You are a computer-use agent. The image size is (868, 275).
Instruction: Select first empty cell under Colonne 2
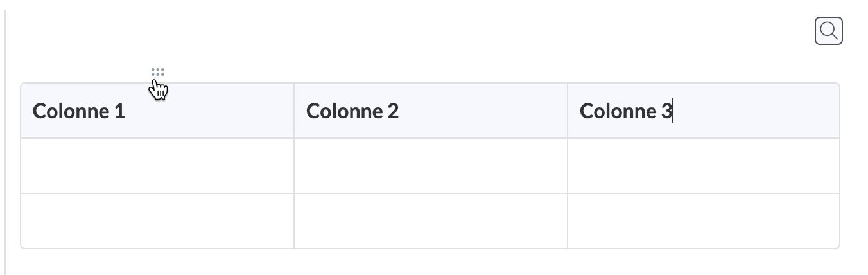coord(430,166)
